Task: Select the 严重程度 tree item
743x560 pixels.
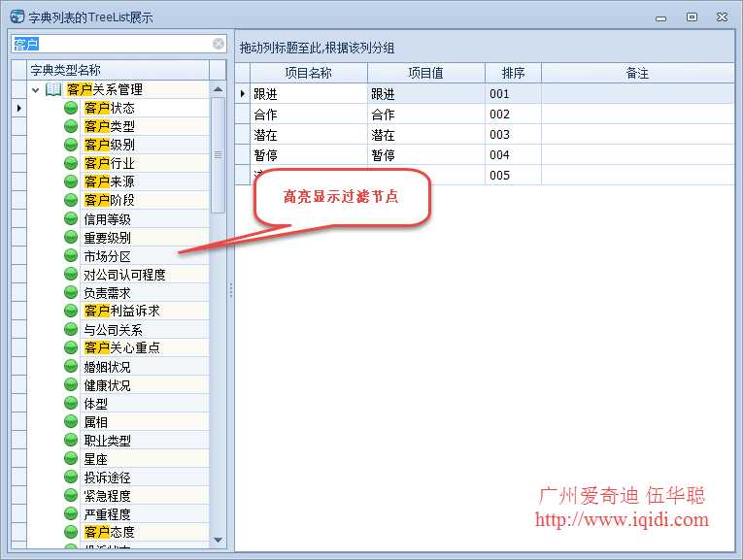Action: click(107, 514)
